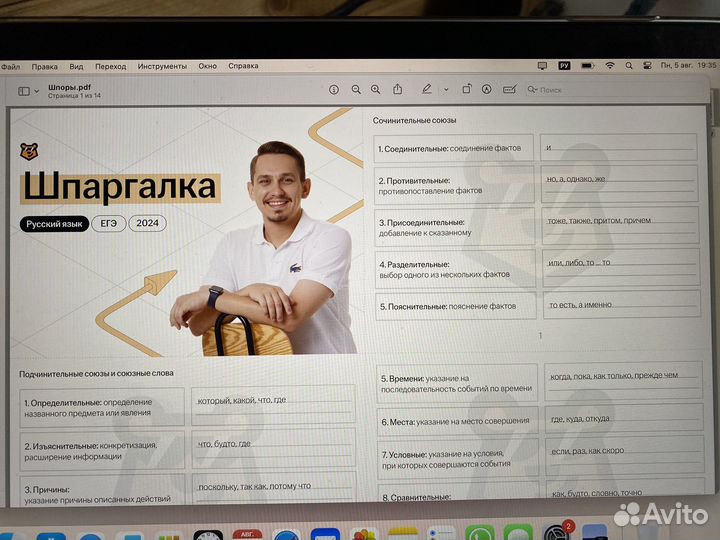Click the 2. Противительные table cell
This screenshot has height=540, width=720.
point(455,186)
